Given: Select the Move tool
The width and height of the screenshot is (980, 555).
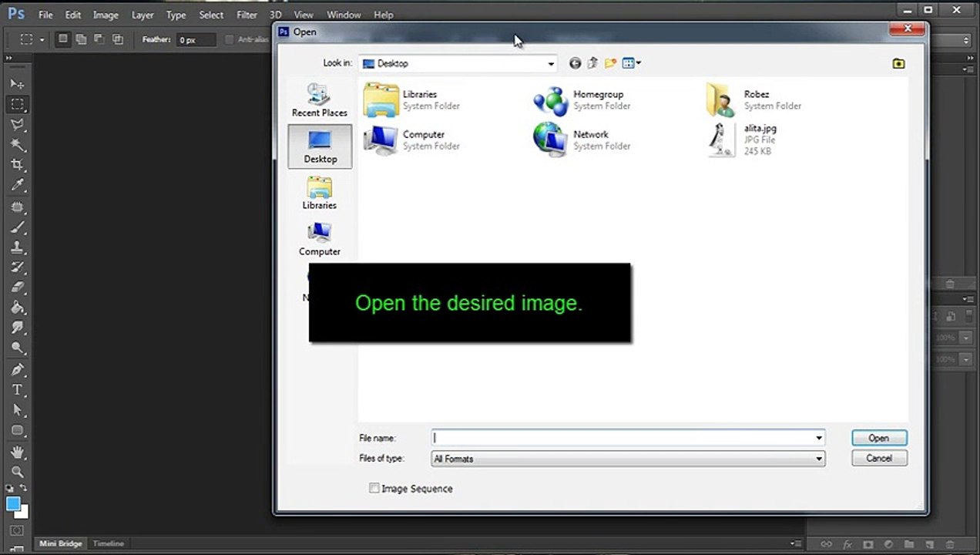Looking at the screenshot, I should (x=17, y=83).
